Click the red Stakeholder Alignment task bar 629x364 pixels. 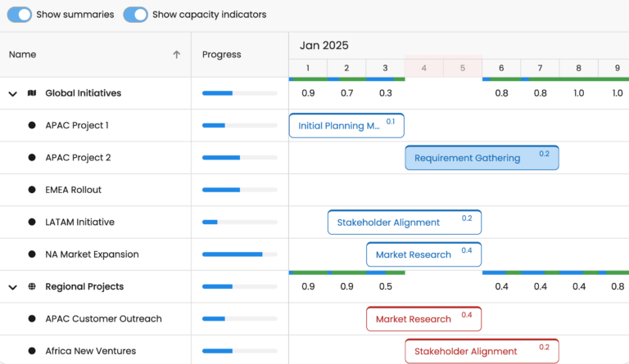pos(482,351)
